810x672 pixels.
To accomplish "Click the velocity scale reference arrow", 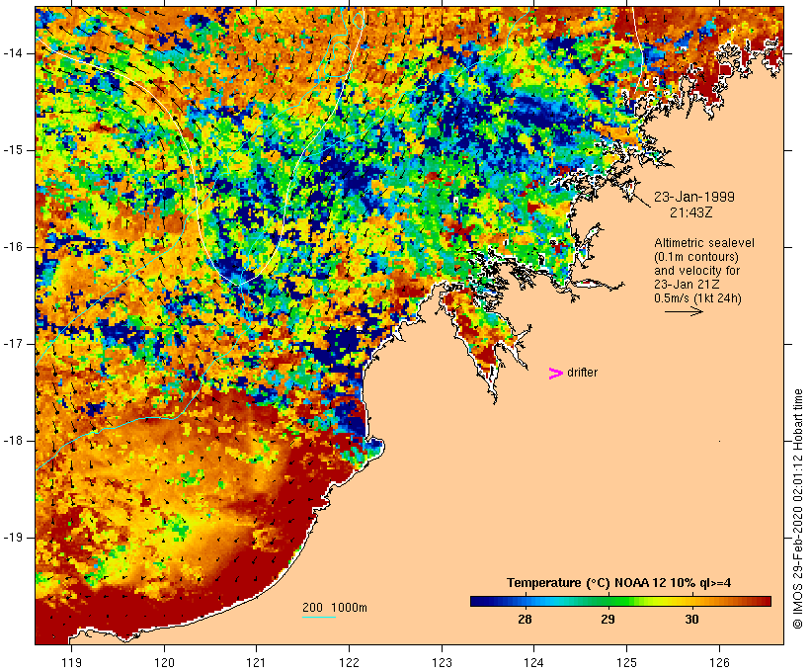I will (684, 311).
